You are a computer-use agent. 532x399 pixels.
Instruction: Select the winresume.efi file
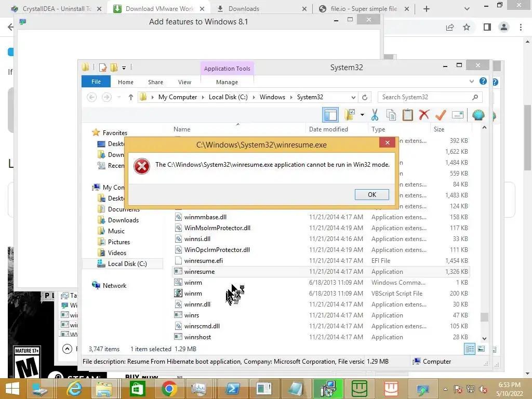pyautogui.click(x=203, y=261)
